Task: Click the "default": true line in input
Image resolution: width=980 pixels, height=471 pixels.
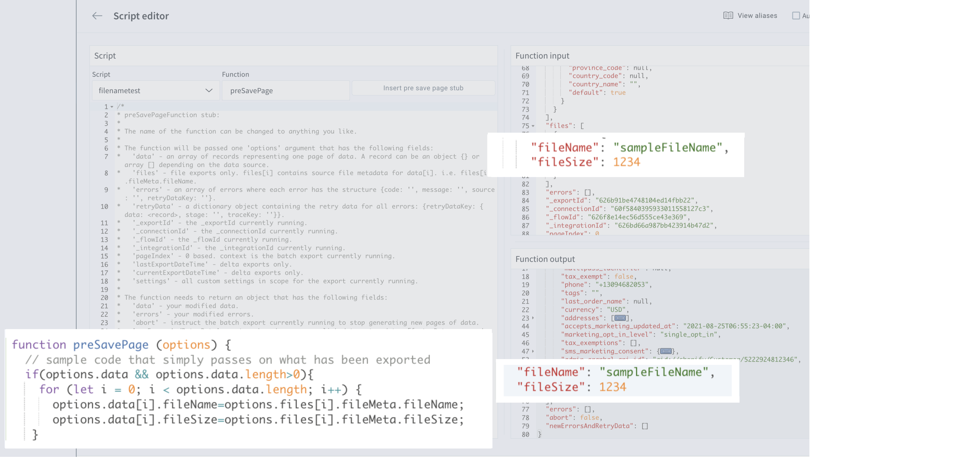Action: pyautogui.click(x=597, y=92)
